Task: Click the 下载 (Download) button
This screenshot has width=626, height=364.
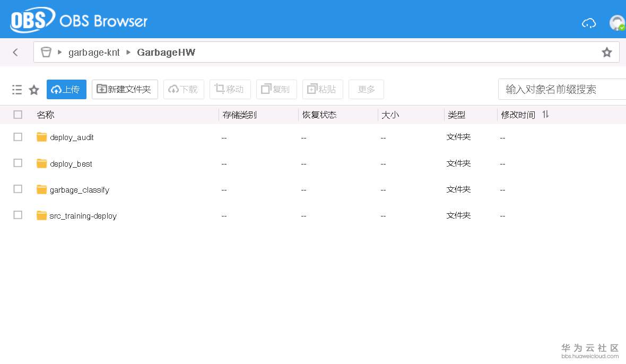Action: click(x=184, y=89)
